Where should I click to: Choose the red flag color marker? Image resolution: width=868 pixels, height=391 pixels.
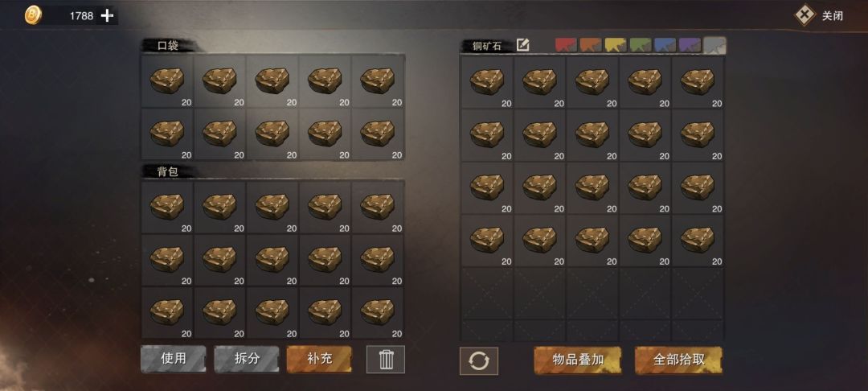pos(566,45)
